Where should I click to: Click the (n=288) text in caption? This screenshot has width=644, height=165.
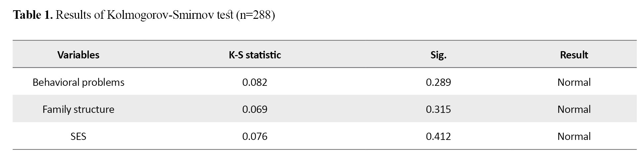[255, 15]
